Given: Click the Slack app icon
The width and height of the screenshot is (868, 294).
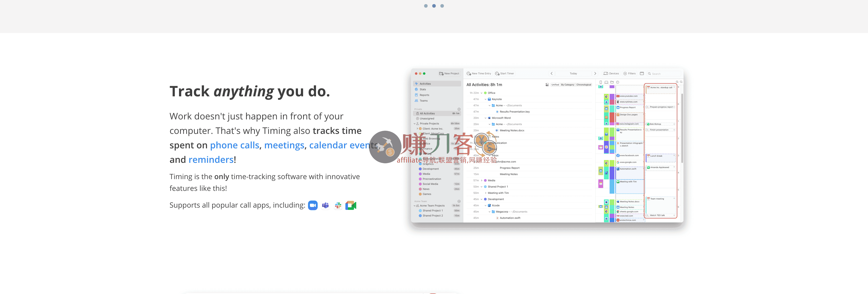Looking at the screenshot, I should point(338,205).
